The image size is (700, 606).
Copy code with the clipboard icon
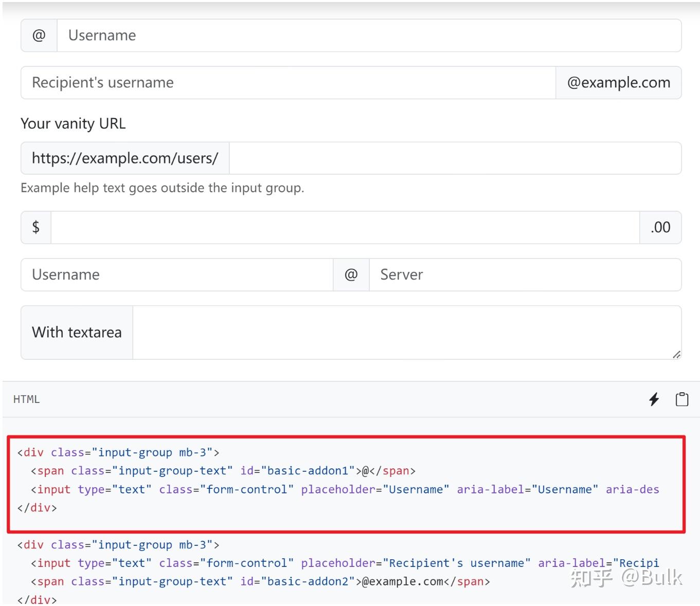(x=681, y=399)
